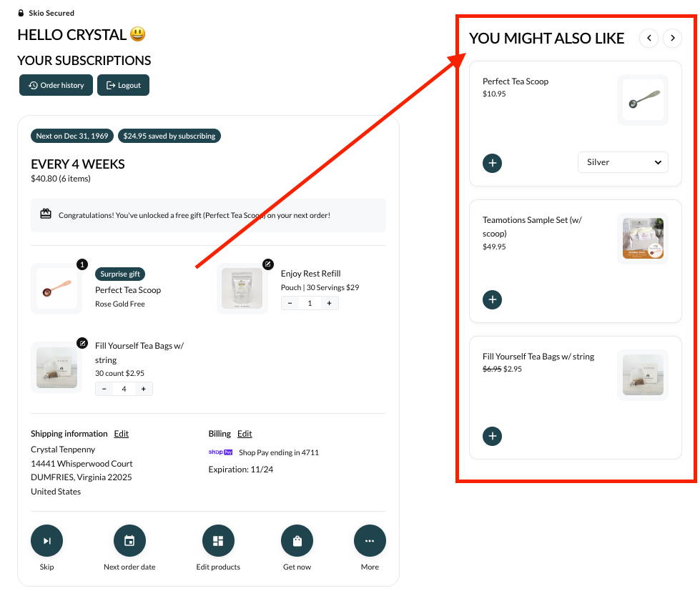Increase Fill Yourself Tea Bags quantity
Viewport: 700px width, 591px height.
[x=143, y=389]
